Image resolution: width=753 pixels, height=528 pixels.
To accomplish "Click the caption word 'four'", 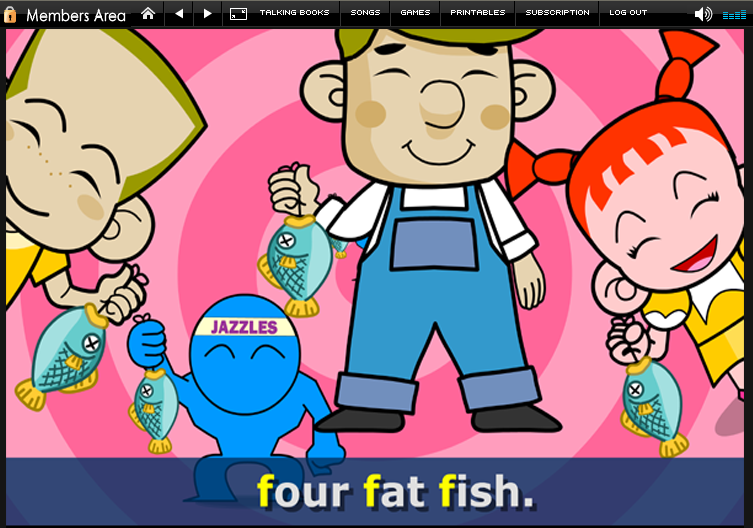I will [303, 491].
